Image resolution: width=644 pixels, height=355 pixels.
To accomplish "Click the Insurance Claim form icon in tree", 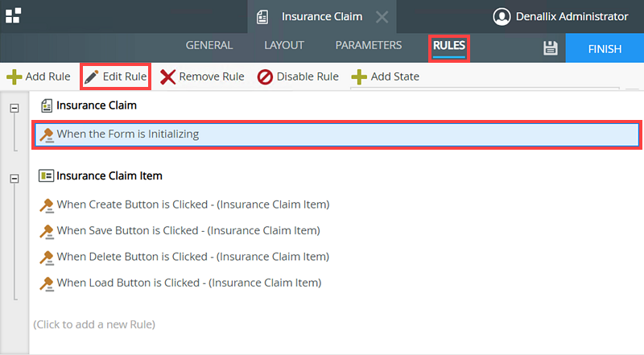I will point(47,105).
